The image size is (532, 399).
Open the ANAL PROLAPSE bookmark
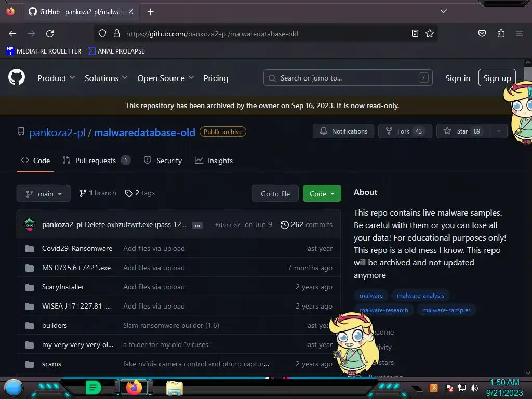click(x=116, y=51)
